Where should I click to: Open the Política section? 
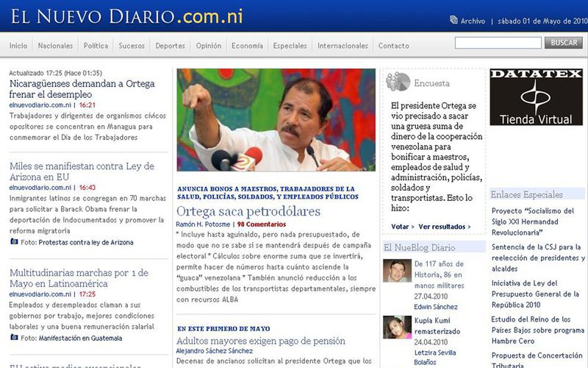point(96,46)
